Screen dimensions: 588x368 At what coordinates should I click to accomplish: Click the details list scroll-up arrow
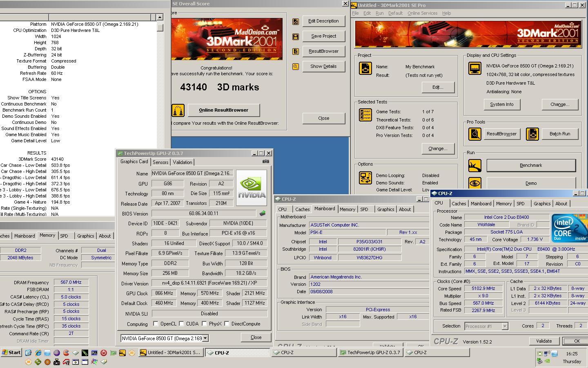pyautogui.click(x=160, y=17)
